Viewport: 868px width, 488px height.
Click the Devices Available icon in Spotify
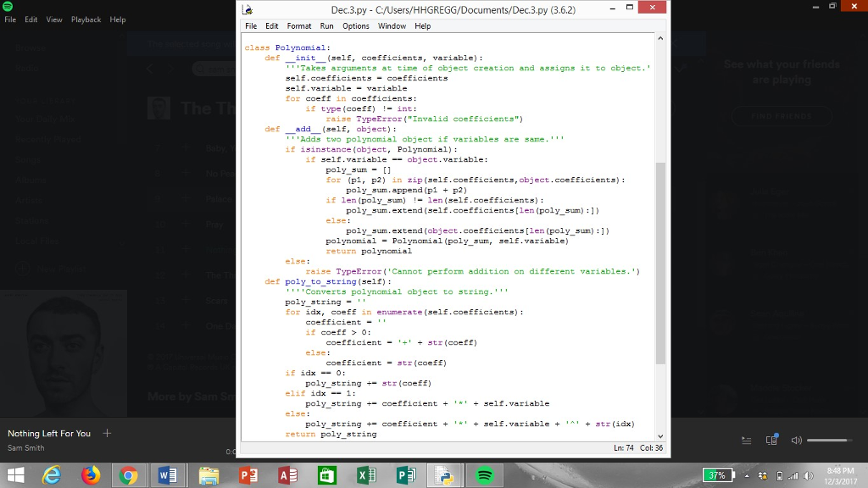click(x=770, y=440)
